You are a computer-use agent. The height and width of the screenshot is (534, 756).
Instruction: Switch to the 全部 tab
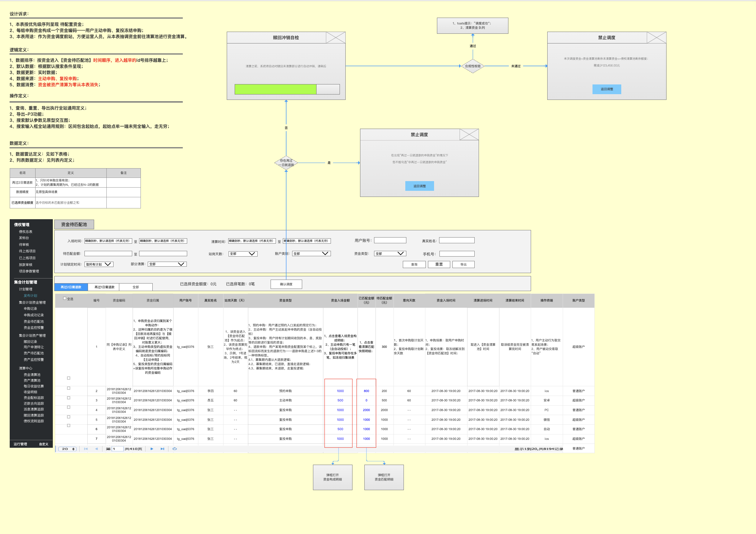135,287
